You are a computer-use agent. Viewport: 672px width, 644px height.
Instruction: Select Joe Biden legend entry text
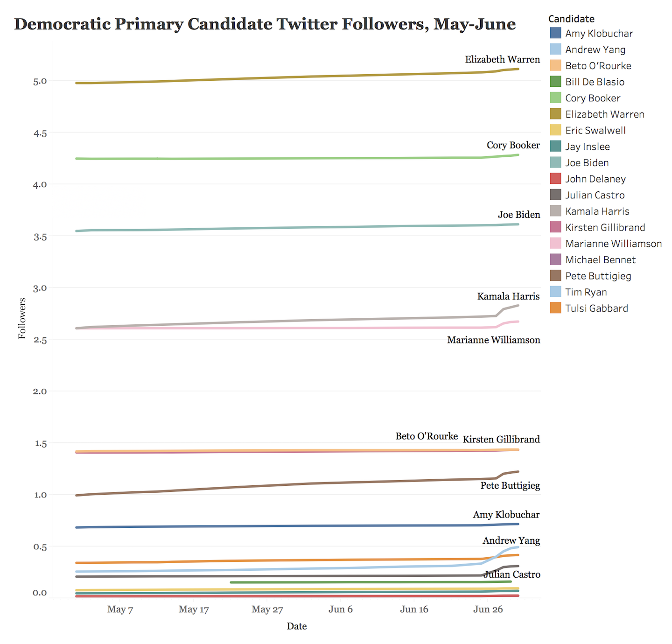587,163
